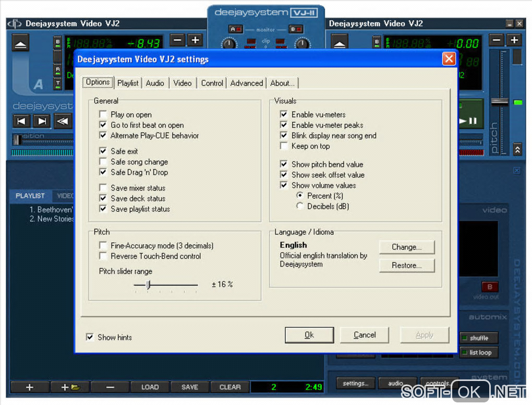Enable Fine-Accuracy mode (3 decimals)
Viewport: 532px width, 405px height.
coord(103,245)
